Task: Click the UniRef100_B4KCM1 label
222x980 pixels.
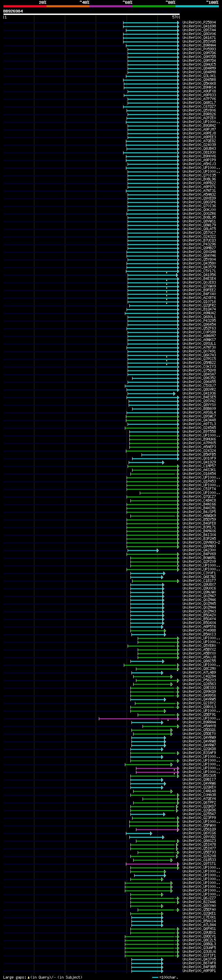Action: [199, 508]
